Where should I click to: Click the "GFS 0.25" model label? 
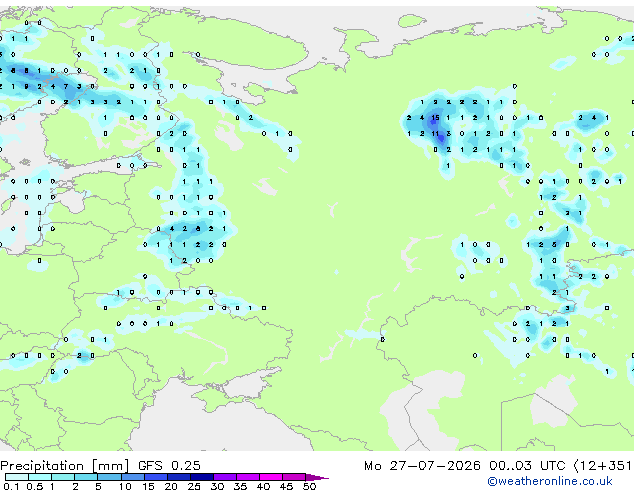pos(169,466)
